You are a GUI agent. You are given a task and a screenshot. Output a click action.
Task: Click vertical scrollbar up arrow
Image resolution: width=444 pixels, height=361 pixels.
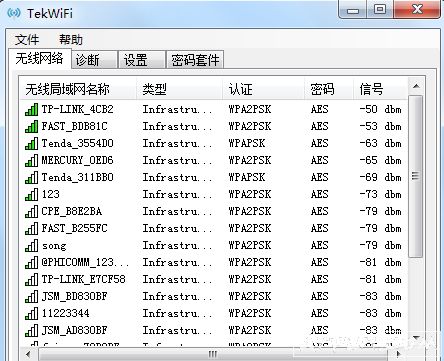pyautogui.click(x=416, y=86)
